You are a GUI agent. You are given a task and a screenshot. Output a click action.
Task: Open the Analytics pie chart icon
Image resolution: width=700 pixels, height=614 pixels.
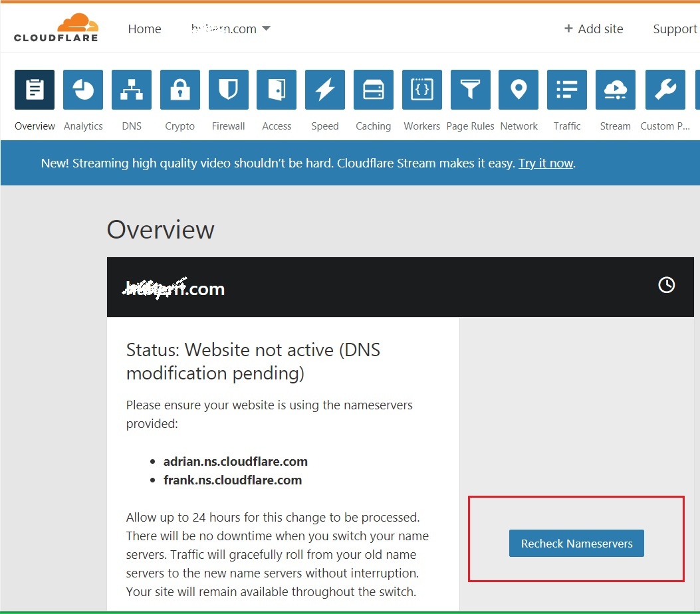coord(83,90)
